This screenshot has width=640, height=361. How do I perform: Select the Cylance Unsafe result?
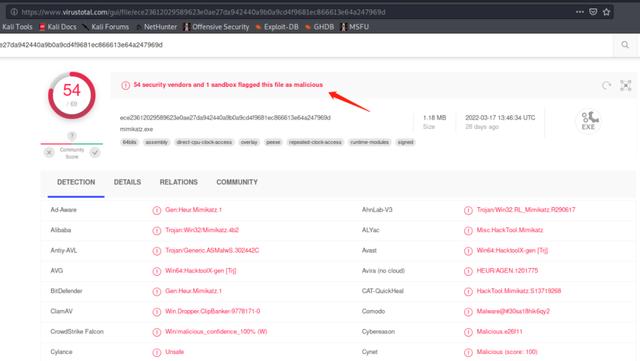coord(175,352)
